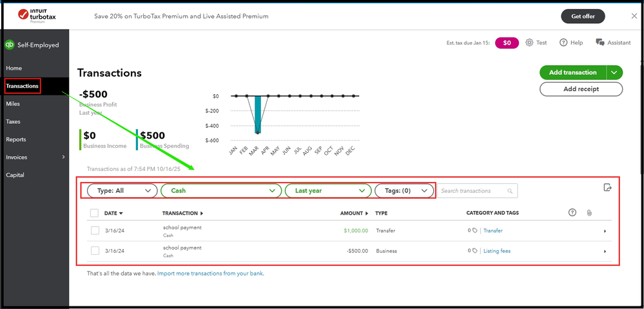Toggle the select-all transactions checkbox
Image resolution: width=644 pixels, height=309 pixels.
[95, 213]
